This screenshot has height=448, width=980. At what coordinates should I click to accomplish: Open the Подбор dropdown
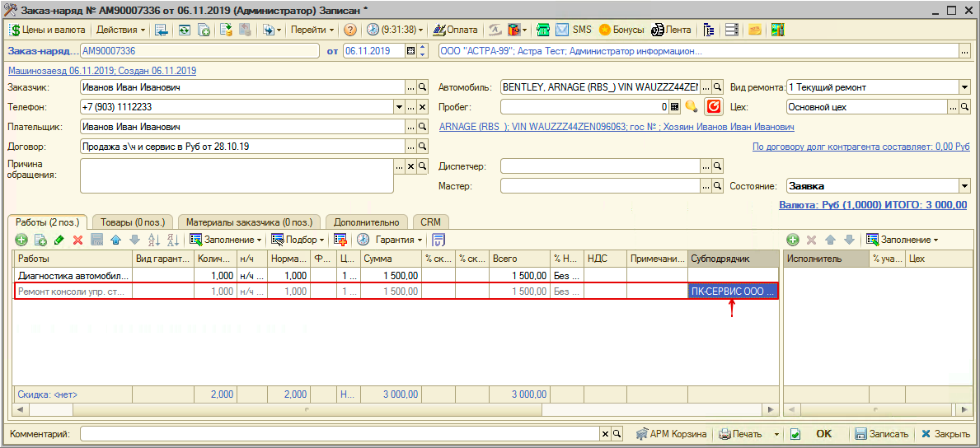point(298,240)
